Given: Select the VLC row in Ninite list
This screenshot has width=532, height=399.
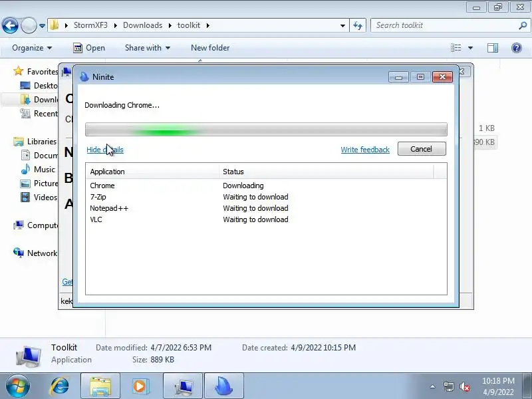Looking at the screenshot, I should (x=266, y=219).
